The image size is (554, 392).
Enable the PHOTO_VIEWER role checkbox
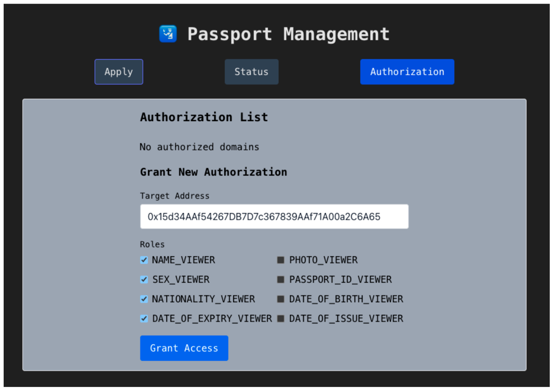pyautogui.click(x=280, y=260)
